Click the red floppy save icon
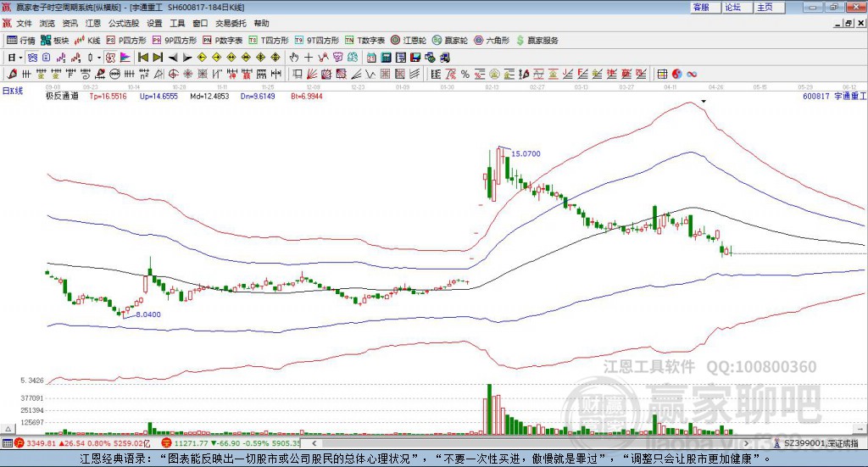This screenshot has height=467, width=868. tap(415, 58)
